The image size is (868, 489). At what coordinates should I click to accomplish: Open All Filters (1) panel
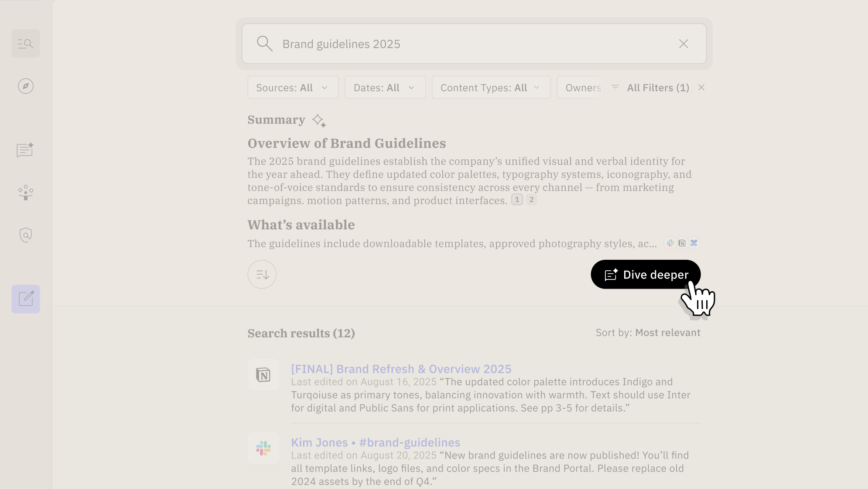pyautogui.click(x=651, y=88)
